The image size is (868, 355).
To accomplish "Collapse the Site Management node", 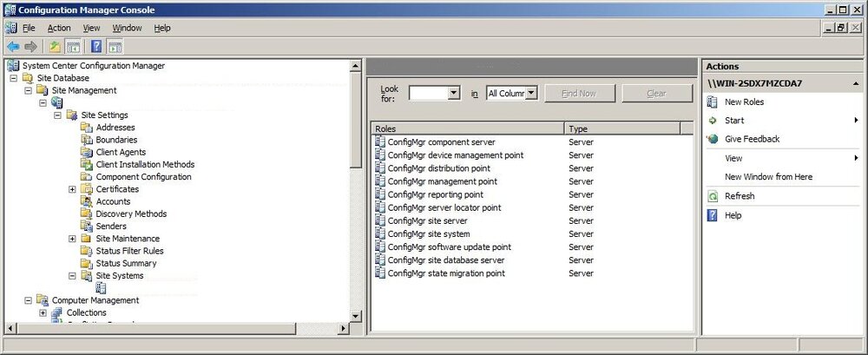I will (29, 90).
